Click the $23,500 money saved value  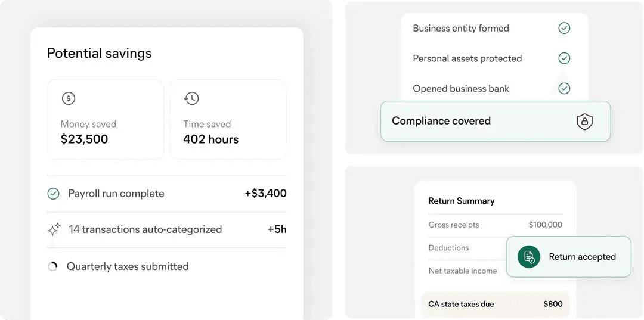[84, 139]
